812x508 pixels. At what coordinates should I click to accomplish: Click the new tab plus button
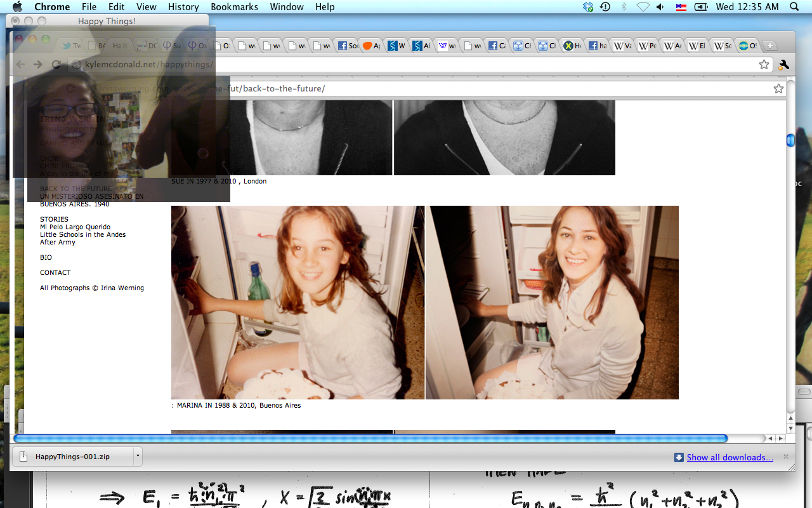(769, 46)
